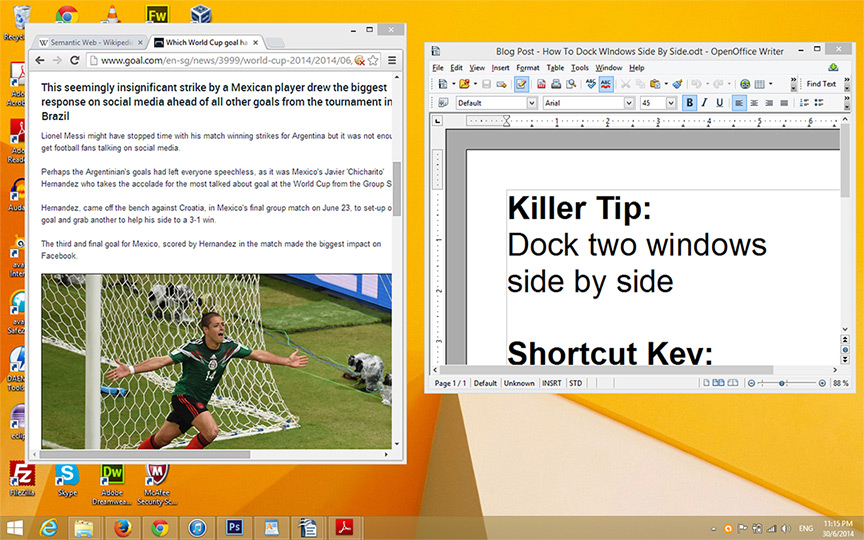The height and width of the screenshot is (540, 864).
Task: Click the Navigation circle button in Writer
Action: click(x=845, y=349)
